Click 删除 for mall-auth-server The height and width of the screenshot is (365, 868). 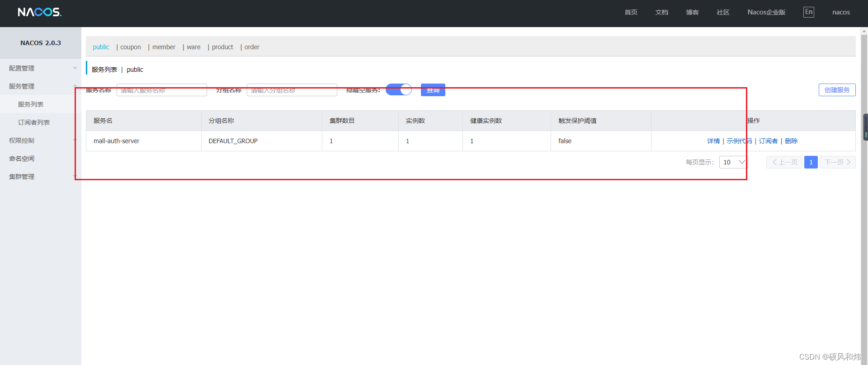click(x=791, y=141)
